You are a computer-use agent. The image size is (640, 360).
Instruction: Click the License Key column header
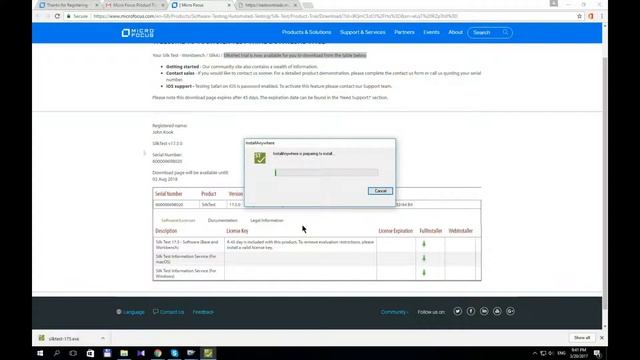tap(237, 231)
